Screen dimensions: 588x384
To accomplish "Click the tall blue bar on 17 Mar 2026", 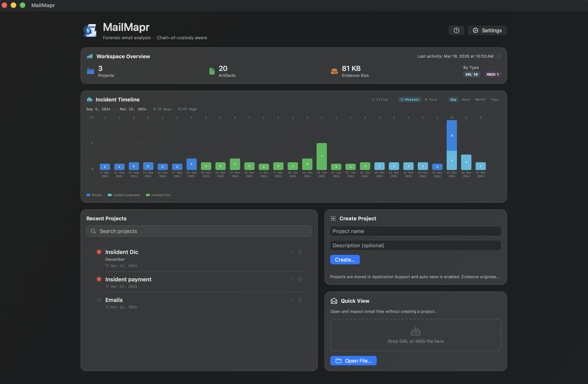I will [x=452, y=135].
